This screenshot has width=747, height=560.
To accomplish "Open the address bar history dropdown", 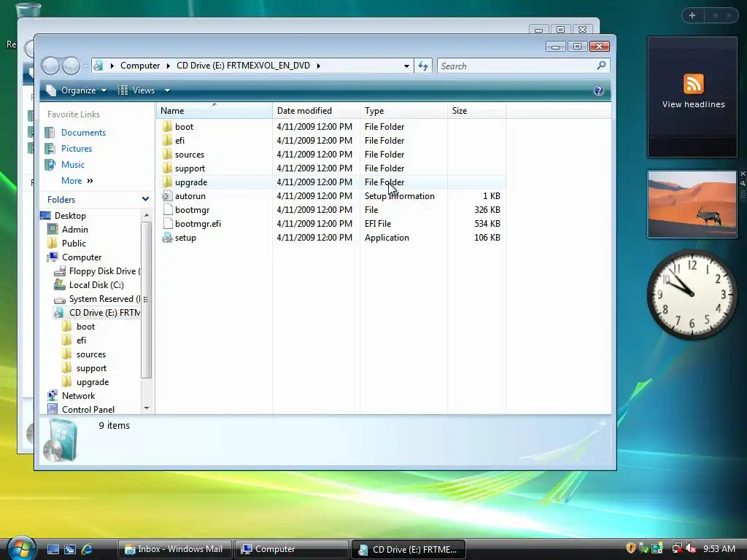I will pyautogui.click(x=406, y=66).
